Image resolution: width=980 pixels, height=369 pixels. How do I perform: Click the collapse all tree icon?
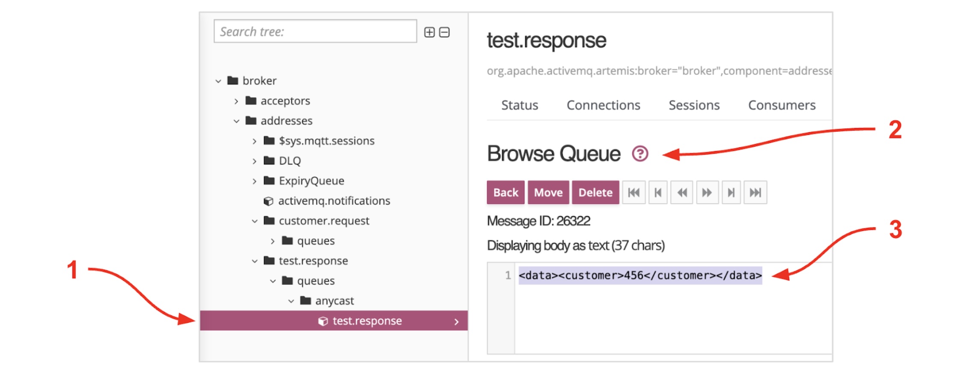pos(445,33)
